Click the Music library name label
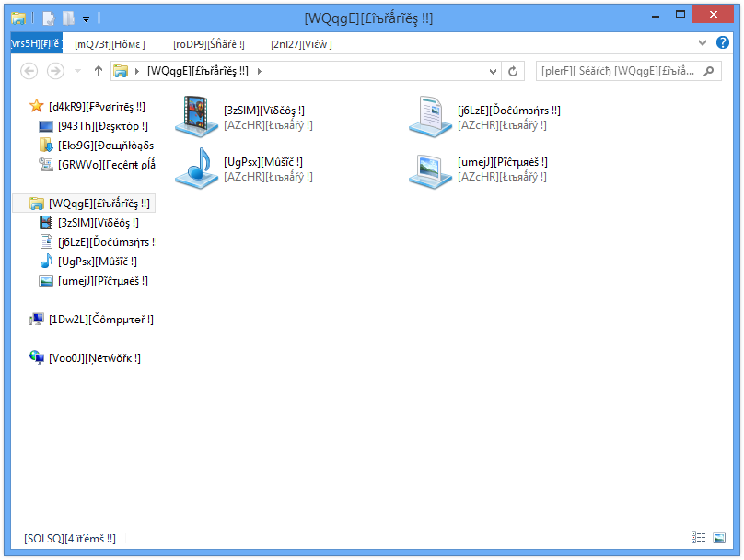Screen dimensions: 744x560 263,162
